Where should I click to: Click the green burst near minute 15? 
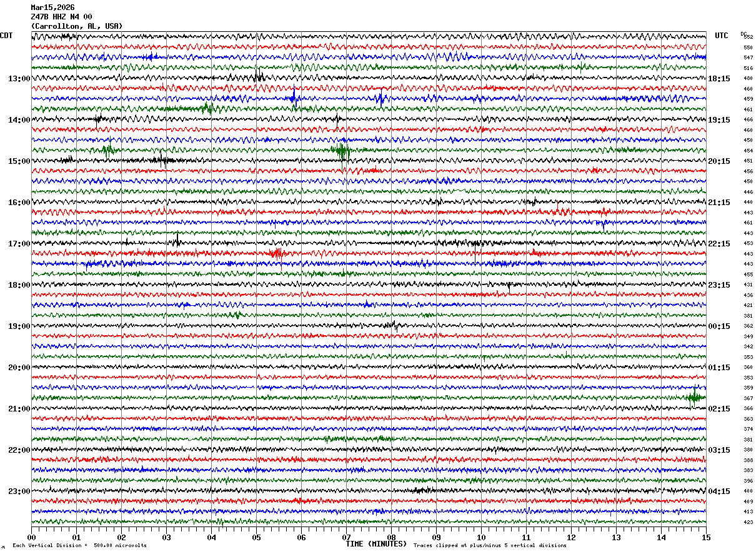(694, 396)
